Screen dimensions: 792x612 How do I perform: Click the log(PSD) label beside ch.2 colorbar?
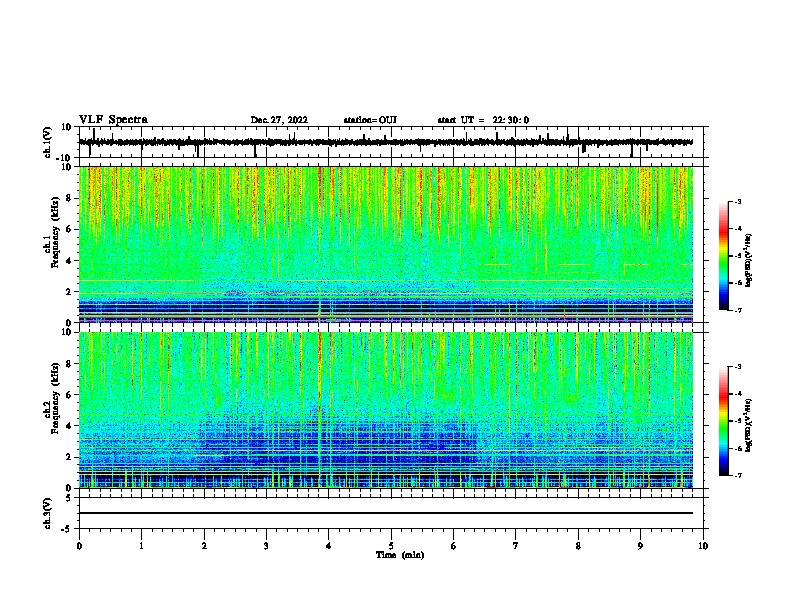pyautogui.click(x=748, y=425)
